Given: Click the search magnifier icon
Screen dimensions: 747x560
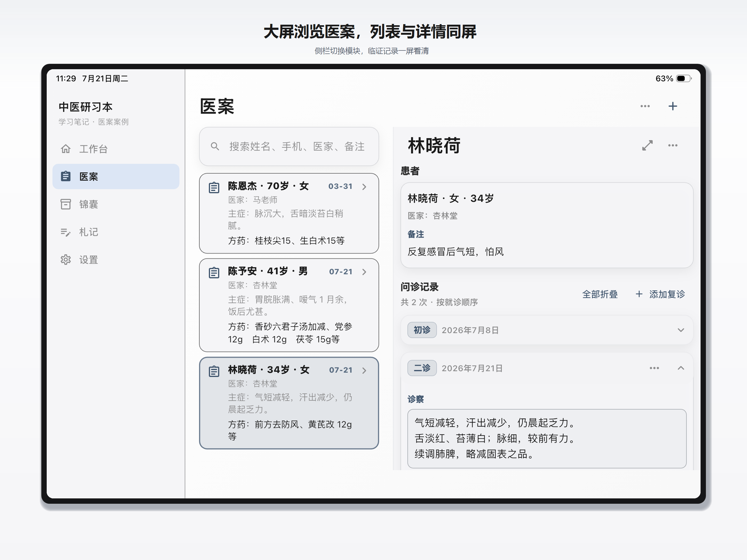Looking at the screenshot, I should (215, 146).
